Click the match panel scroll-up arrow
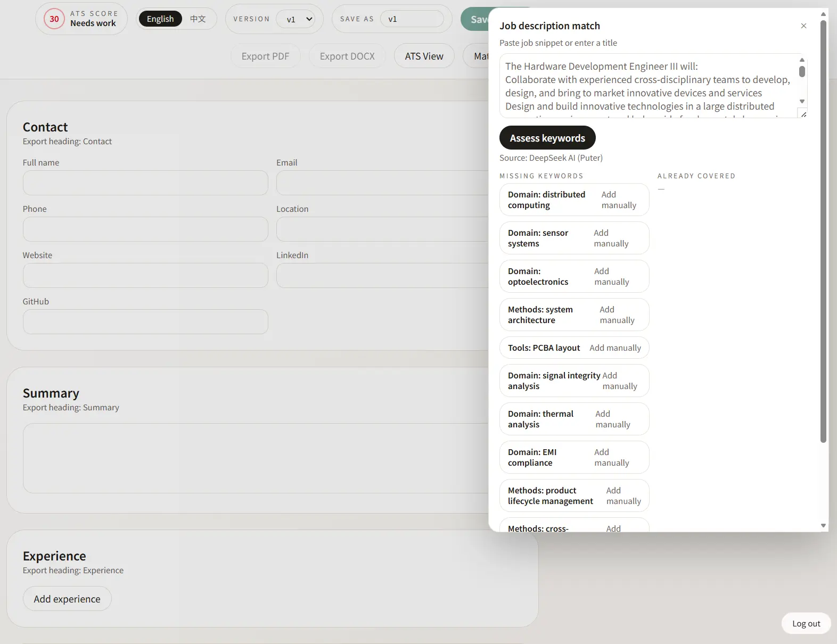The width and height of the screenshot is (837, 644). coord(823,14)
